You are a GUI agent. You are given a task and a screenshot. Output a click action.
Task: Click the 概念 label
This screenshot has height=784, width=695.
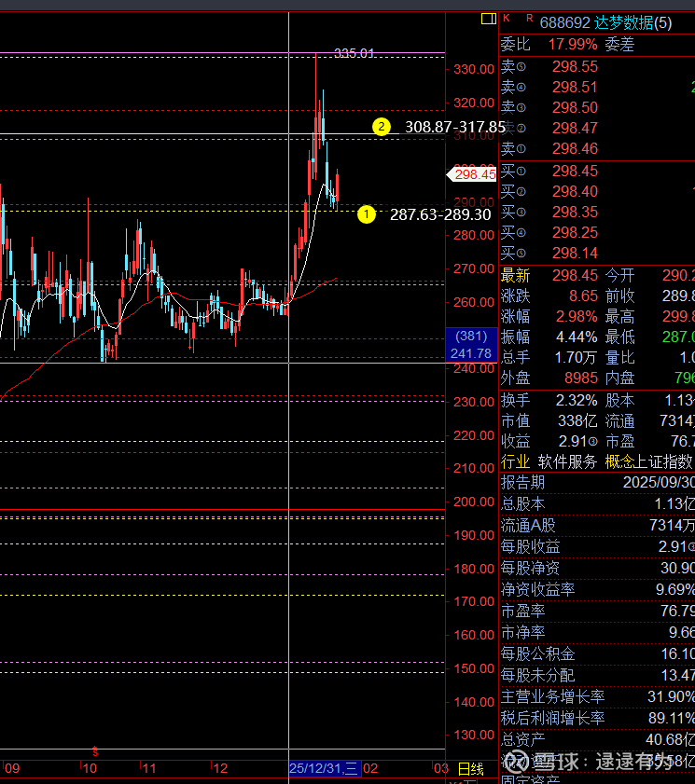[619, 461]
